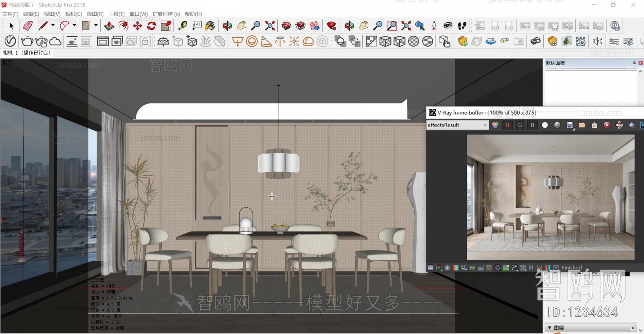Toggle green channel in frame buffer
This screenshot has height=334, width=644.
pos(520,125)
